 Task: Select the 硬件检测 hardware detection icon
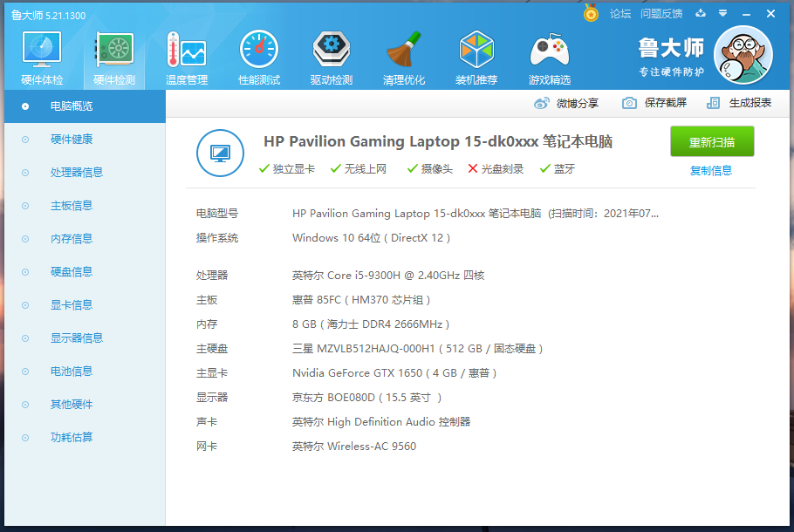click(x=114, y=58)
